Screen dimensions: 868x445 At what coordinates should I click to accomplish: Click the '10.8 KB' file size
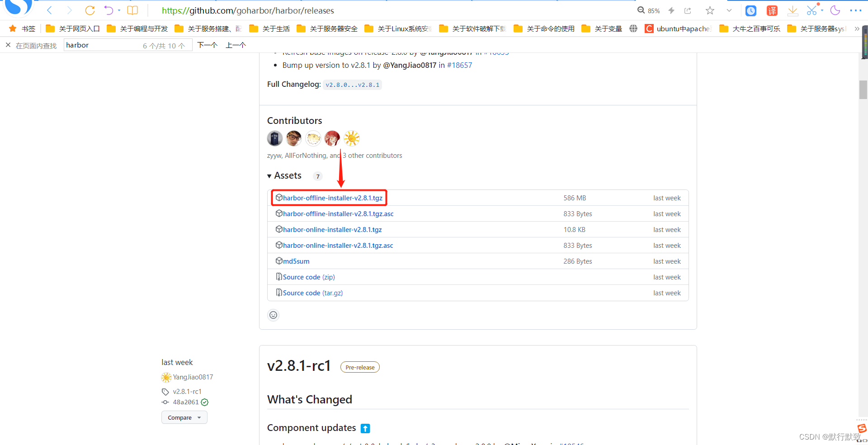coord(574,230)
